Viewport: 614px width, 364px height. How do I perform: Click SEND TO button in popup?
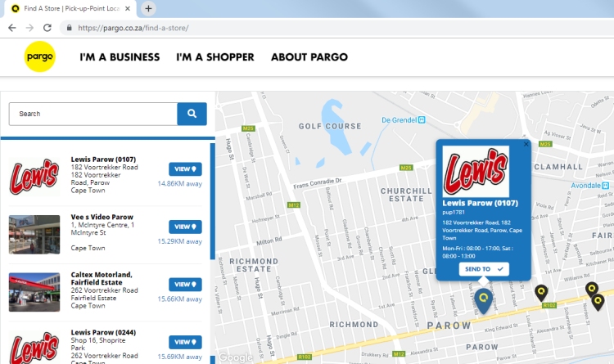[484, 269]
